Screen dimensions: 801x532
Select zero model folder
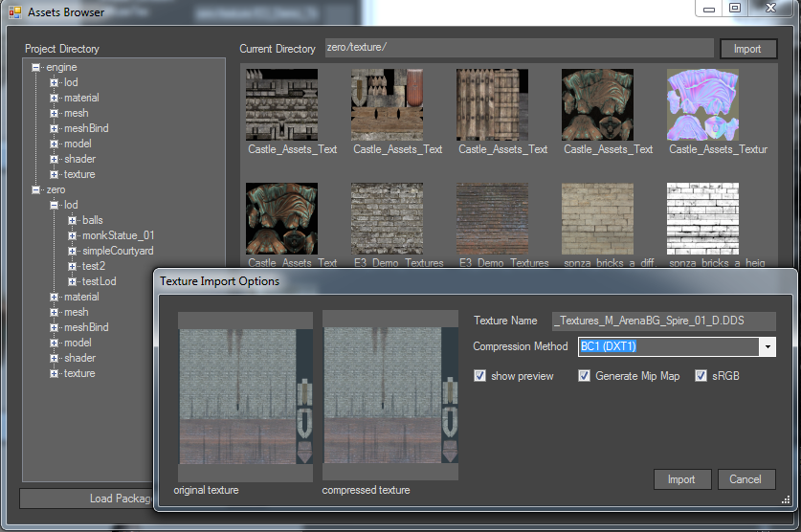tap(78, 344)
